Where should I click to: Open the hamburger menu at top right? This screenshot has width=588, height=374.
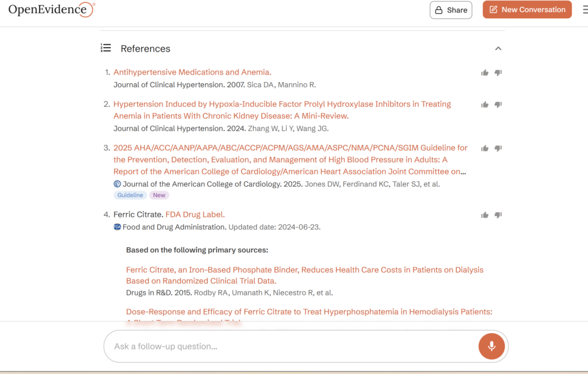584,10
